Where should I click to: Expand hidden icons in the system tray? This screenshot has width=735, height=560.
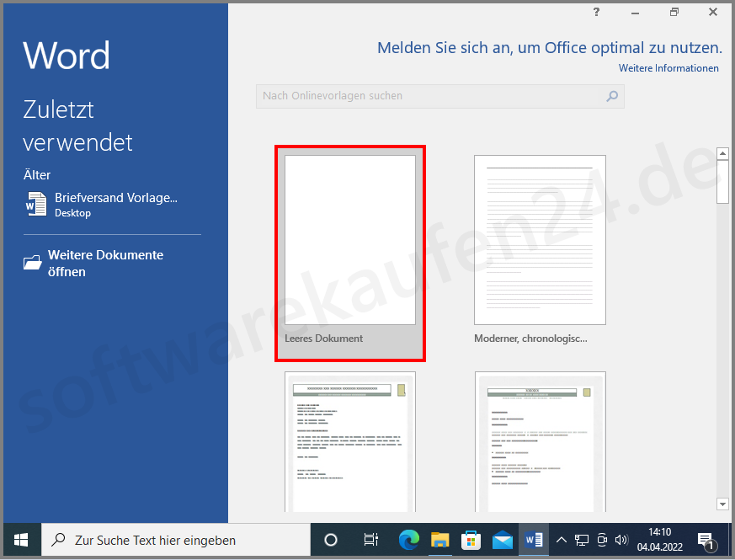(561, 540)
